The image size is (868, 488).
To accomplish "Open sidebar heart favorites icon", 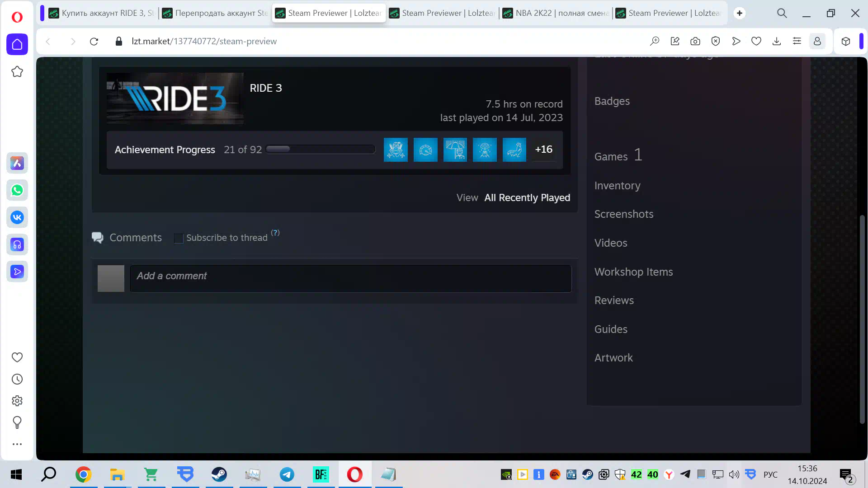I will pos(17,357).
